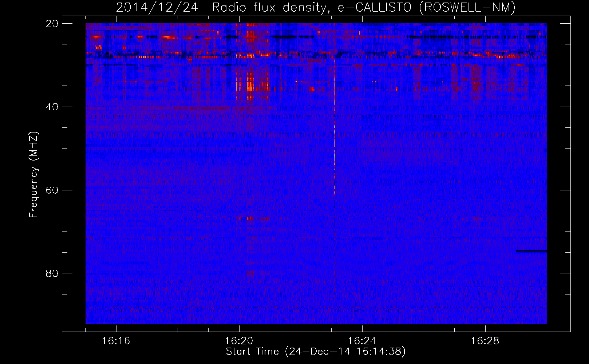Click the 20 frequency tick label
589x364 pixels.
(x=52, y=24)
